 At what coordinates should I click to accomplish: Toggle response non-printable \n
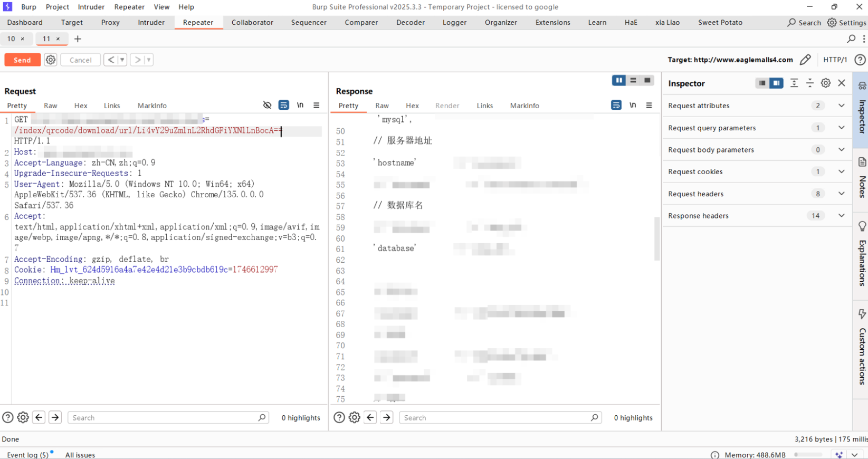(x=633, y=105)
